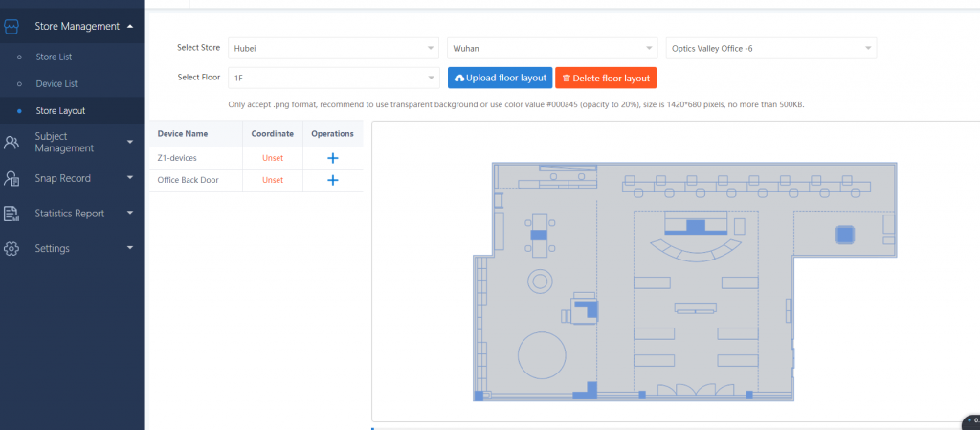Collapse the Store Management menu arrow
980x430 pixels.
[x=129, y=26]
